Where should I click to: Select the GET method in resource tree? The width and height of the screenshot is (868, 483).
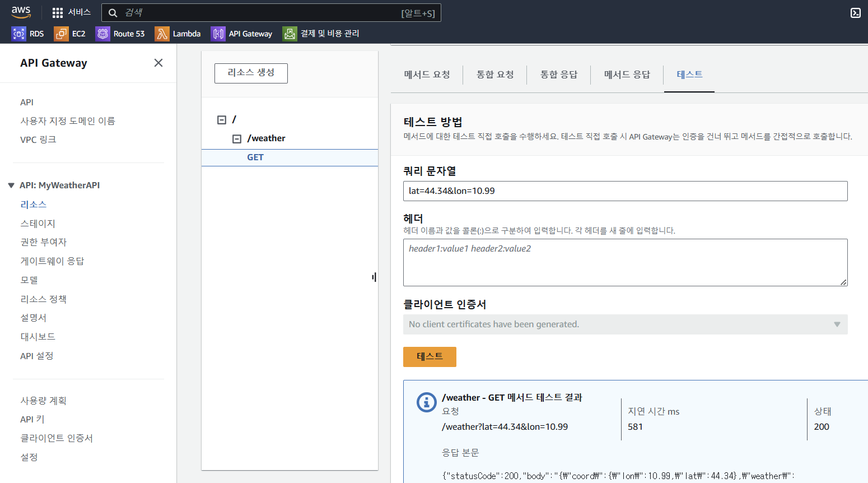pos(255,157)
